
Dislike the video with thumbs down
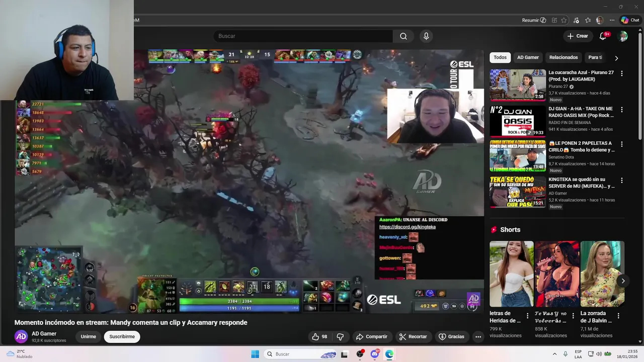pos(340,336)
